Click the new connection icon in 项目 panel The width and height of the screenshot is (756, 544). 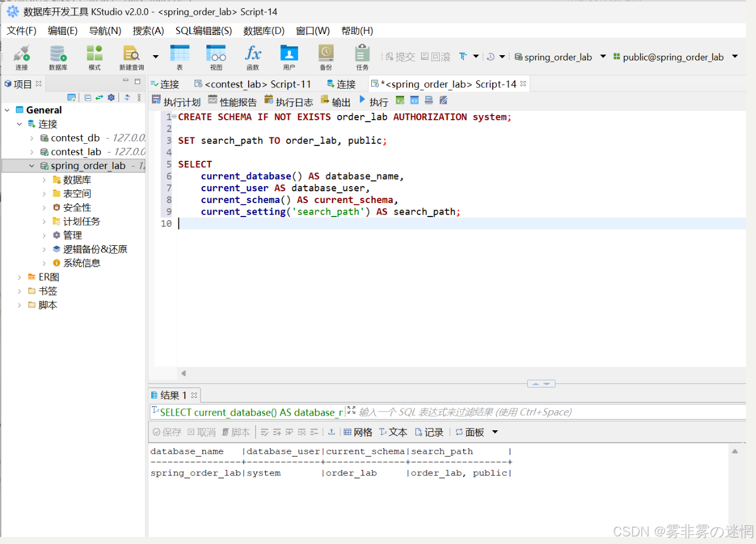click(x=72, y=97)
